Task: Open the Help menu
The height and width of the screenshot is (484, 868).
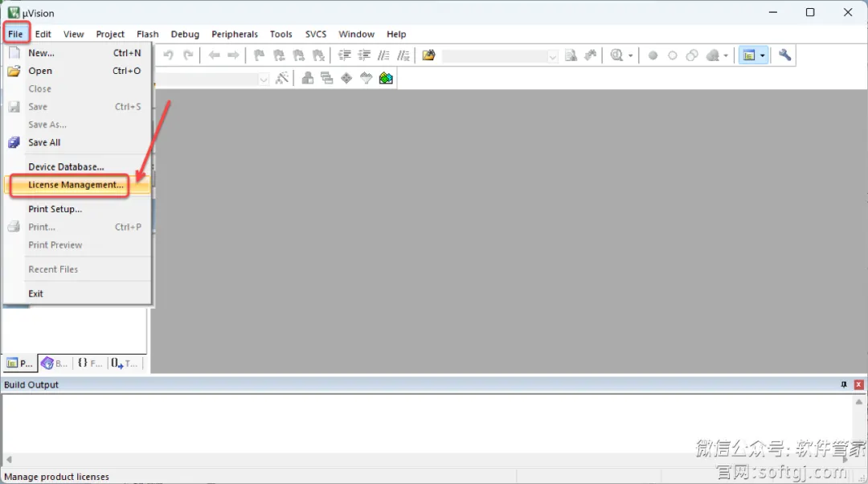Action: click(x=396, y=34)
